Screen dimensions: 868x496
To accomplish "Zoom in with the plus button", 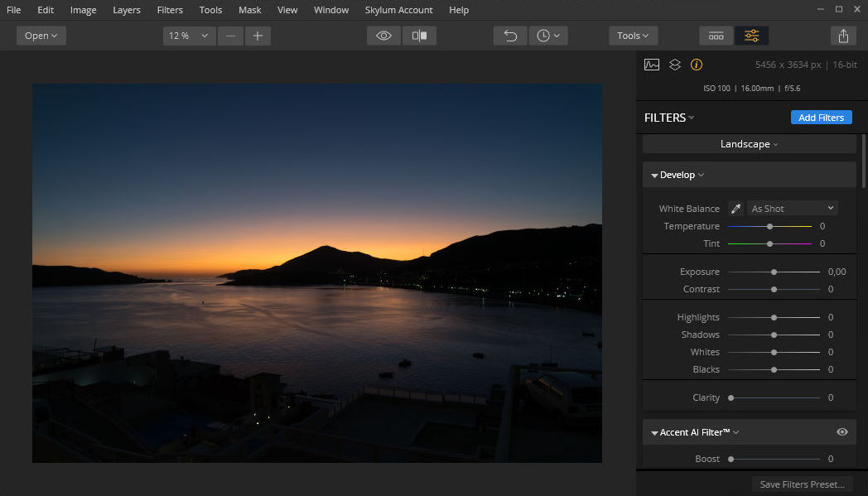I will tap(258, 36).
